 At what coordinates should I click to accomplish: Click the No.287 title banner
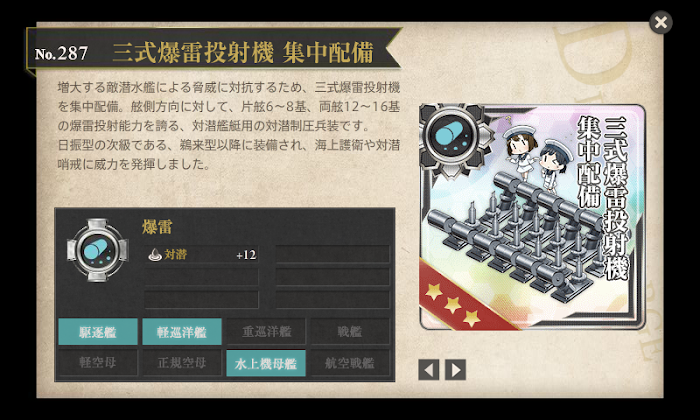(x=214, y=53)
